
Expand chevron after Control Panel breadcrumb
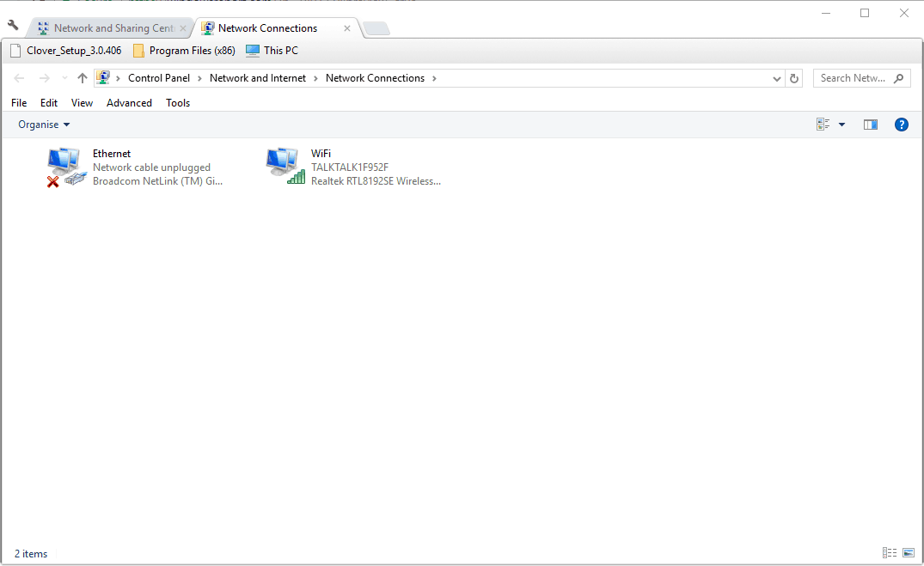click(199, 78)
